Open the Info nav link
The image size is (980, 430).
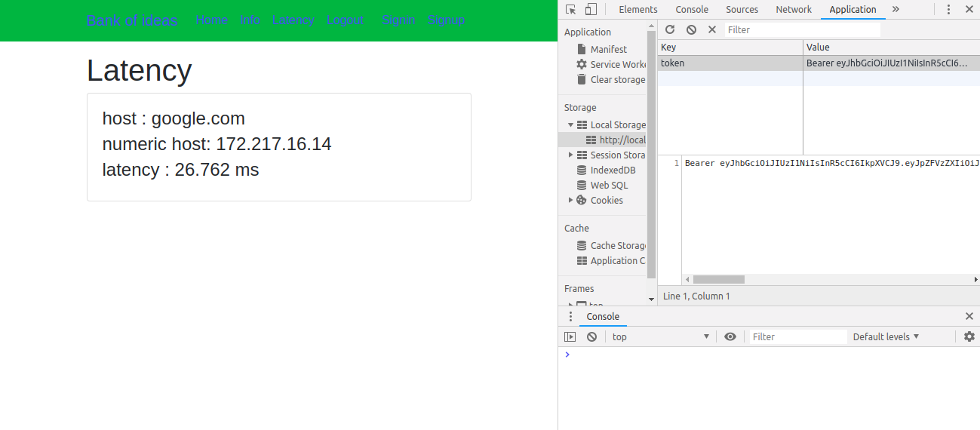[x=250, y=20]
